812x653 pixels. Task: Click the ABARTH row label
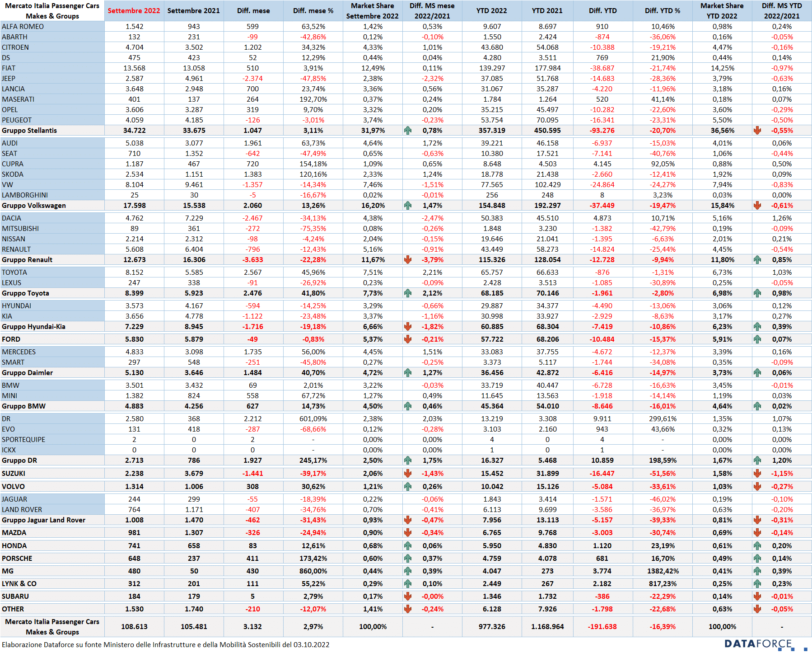pos(14,37)
